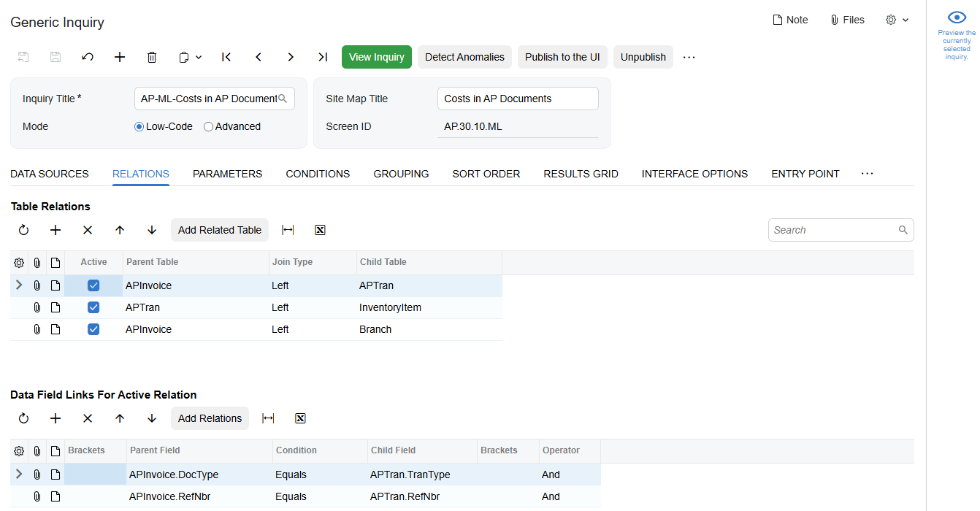Viewport: 980px width, 511px height.
Task: Click the Save and Close icon in toolbar
Action: click(23, 57)
